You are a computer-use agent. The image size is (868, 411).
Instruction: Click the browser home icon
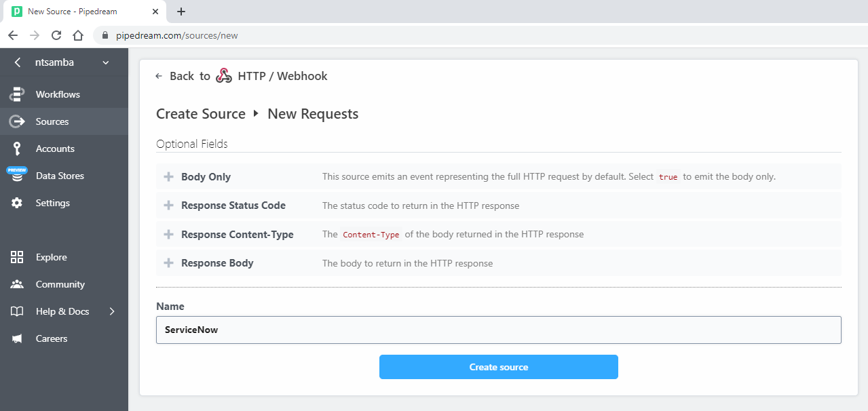pos(77,35)
